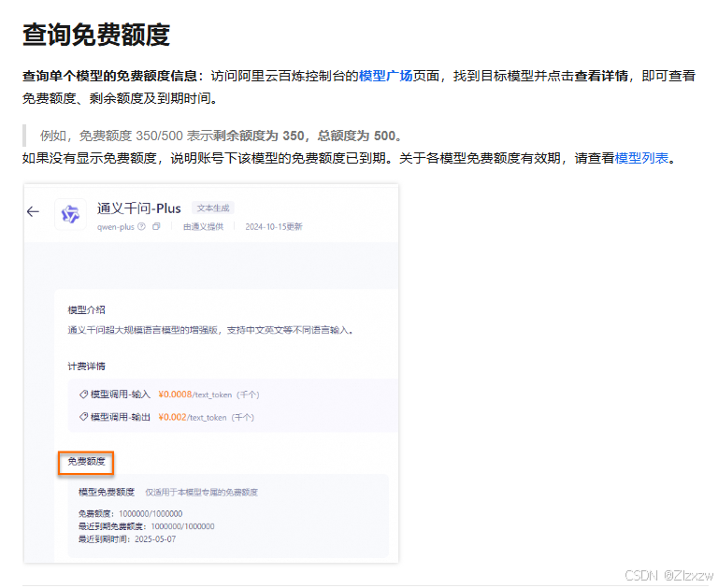The image size is (718, 588).
Task: Click the 免费额度: 1000000/1000000 line
Action: coord(131,514)
